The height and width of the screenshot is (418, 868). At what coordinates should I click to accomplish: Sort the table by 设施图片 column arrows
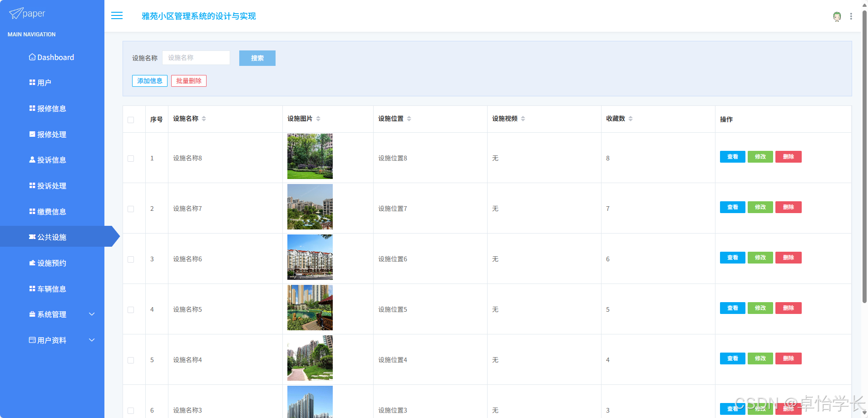click(x=318, y=119)
